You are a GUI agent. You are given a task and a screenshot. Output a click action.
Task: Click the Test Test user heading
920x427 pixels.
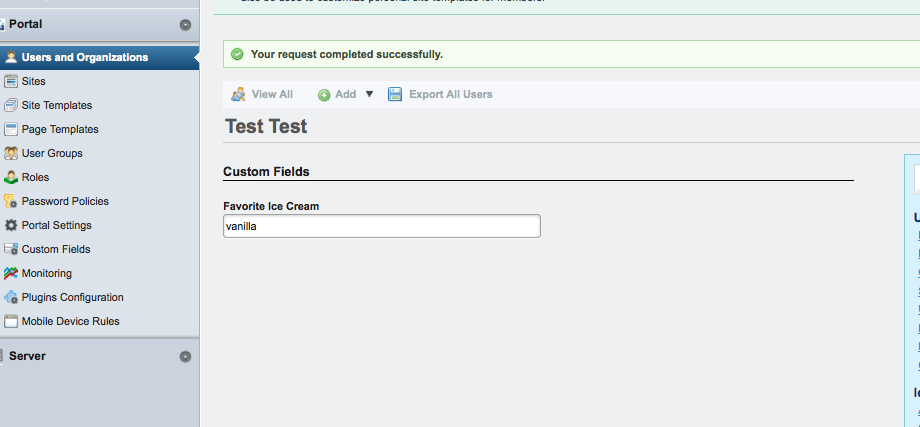[x=266, y=126]
